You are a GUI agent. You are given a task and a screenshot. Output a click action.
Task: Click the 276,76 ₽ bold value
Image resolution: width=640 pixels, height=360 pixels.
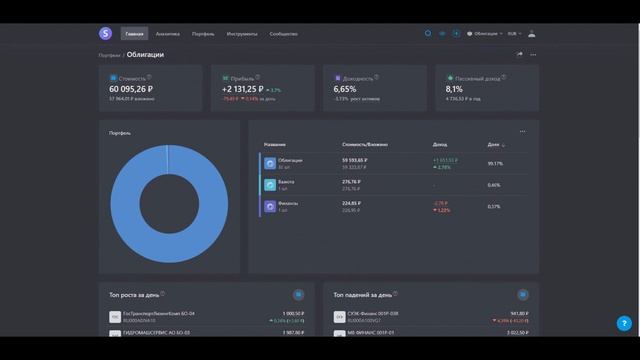(351, 182)
